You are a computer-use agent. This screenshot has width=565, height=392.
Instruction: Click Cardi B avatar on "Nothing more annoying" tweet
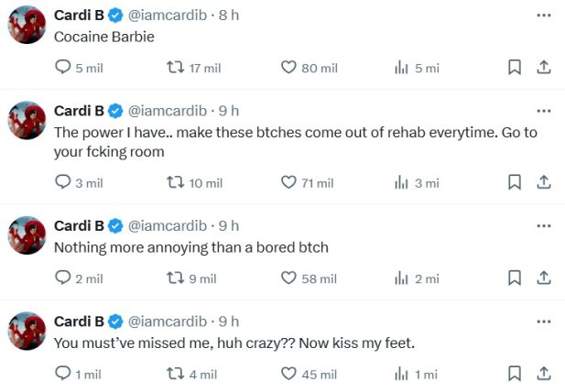27,236
